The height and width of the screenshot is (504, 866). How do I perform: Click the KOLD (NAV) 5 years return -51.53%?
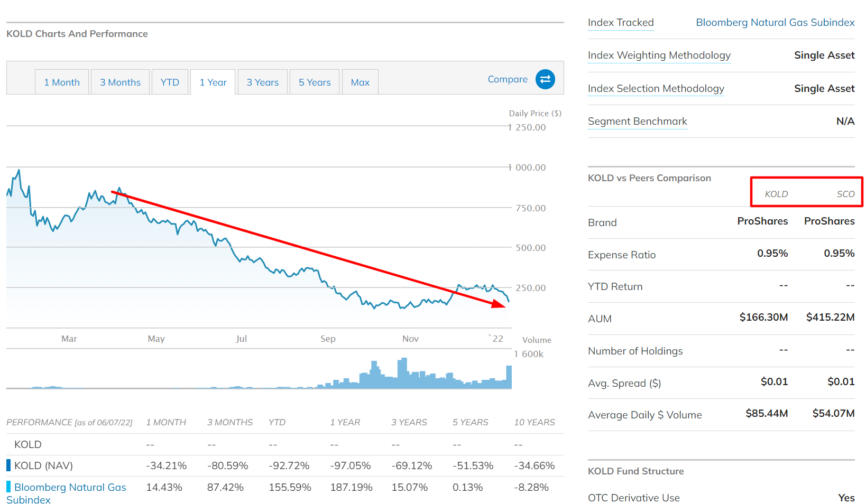pos(473,465)
